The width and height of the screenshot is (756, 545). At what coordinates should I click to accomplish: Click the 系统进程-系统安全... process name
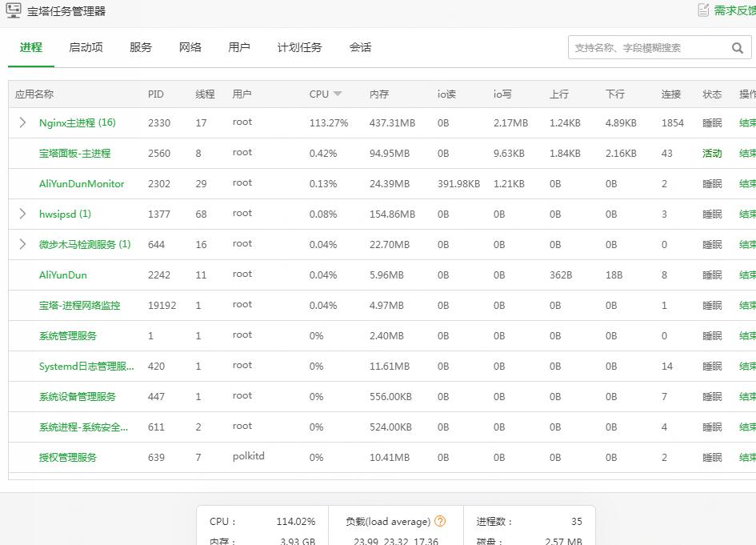83,427
